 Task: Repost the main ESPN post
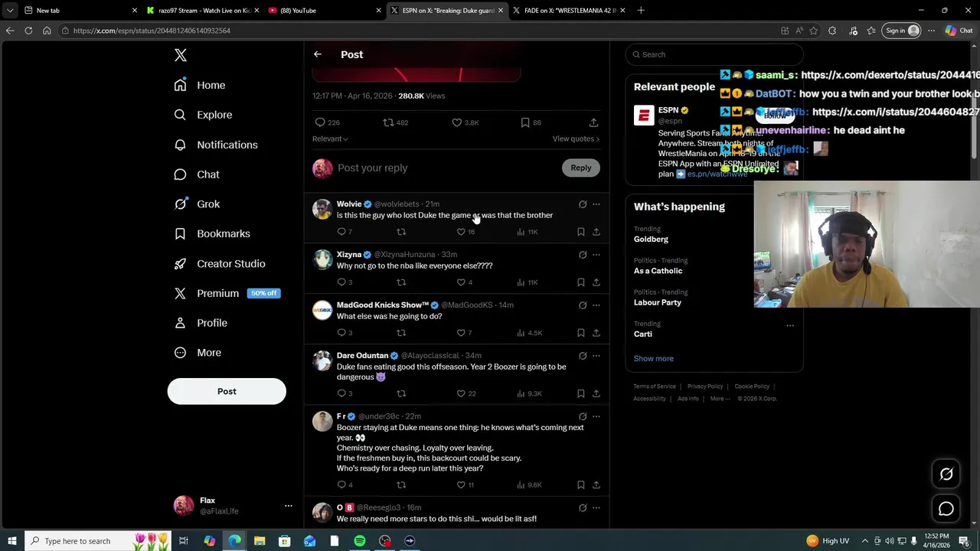388,122
